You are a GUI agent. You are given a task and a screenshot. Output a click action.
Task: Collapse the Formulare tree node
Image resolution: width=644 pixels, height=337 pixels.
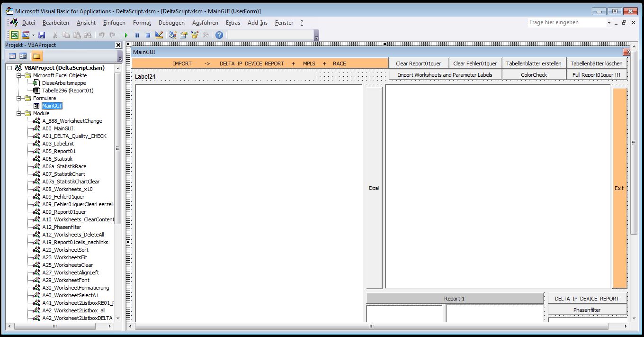(x=19, y=98)
